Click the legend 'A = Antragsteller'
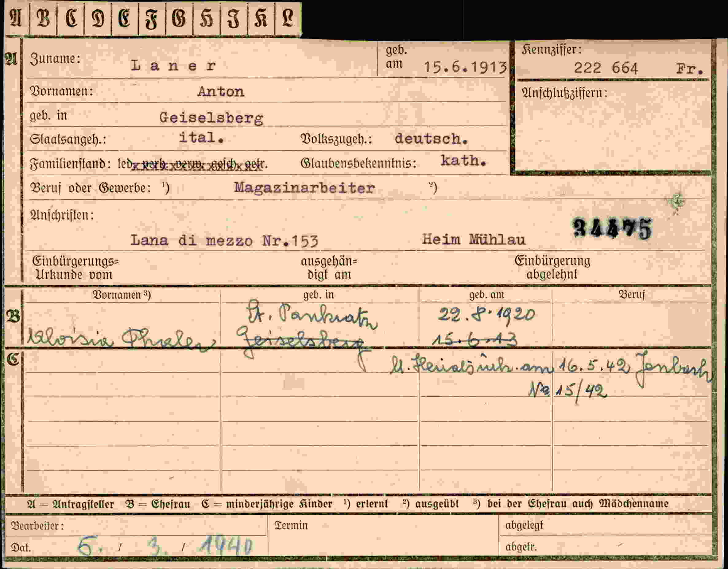Viewport: 728px width, 569px height. (71, 504)
